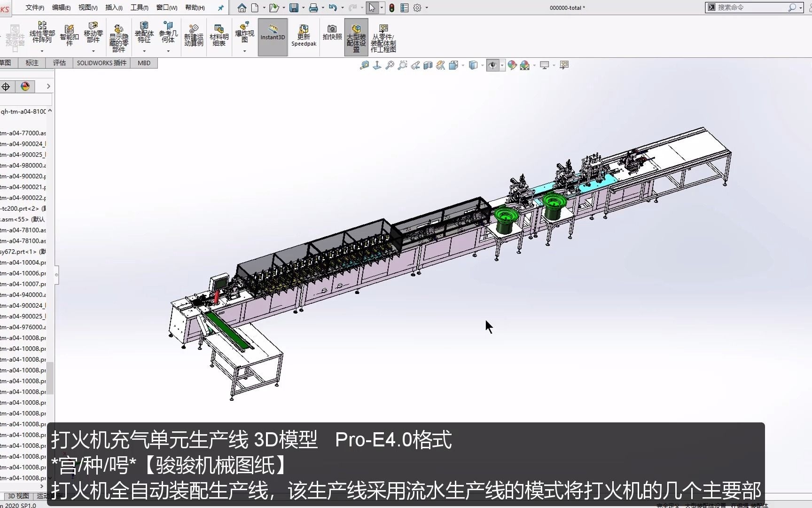This screenshot has height=508, width=812.
Task: Click the Dynamic Annotation Views icon
Action: pos(440,65)
